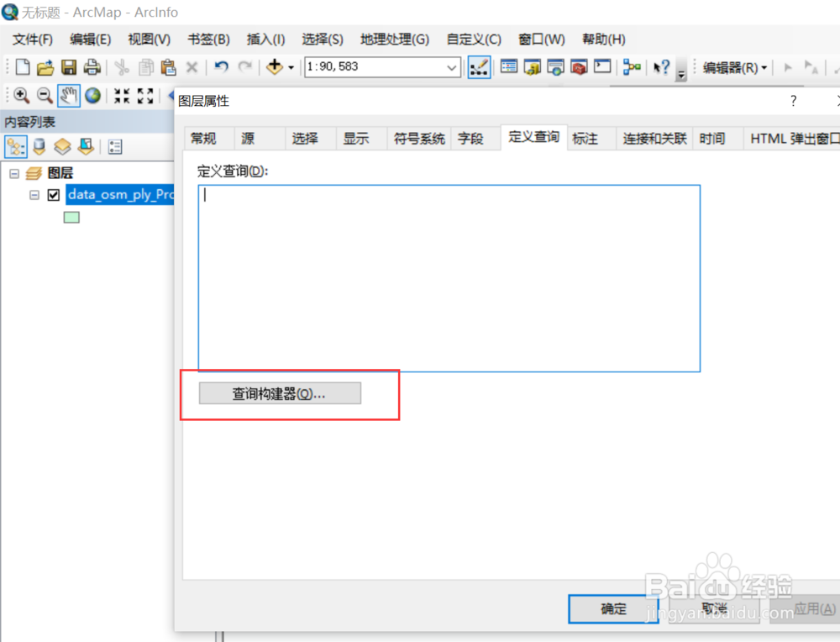Toggle List By Drawing Order view

tap(15, 146)
